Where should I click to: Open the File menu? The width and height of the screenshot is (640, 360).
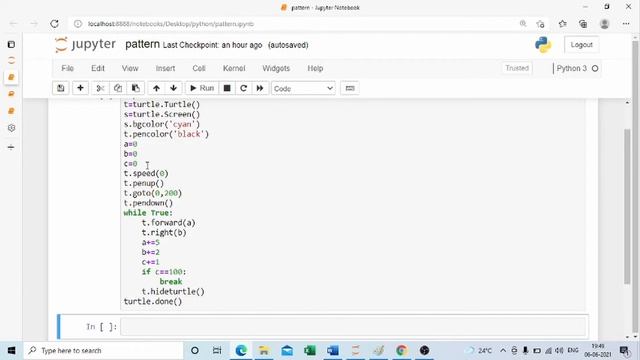point(67,68)
